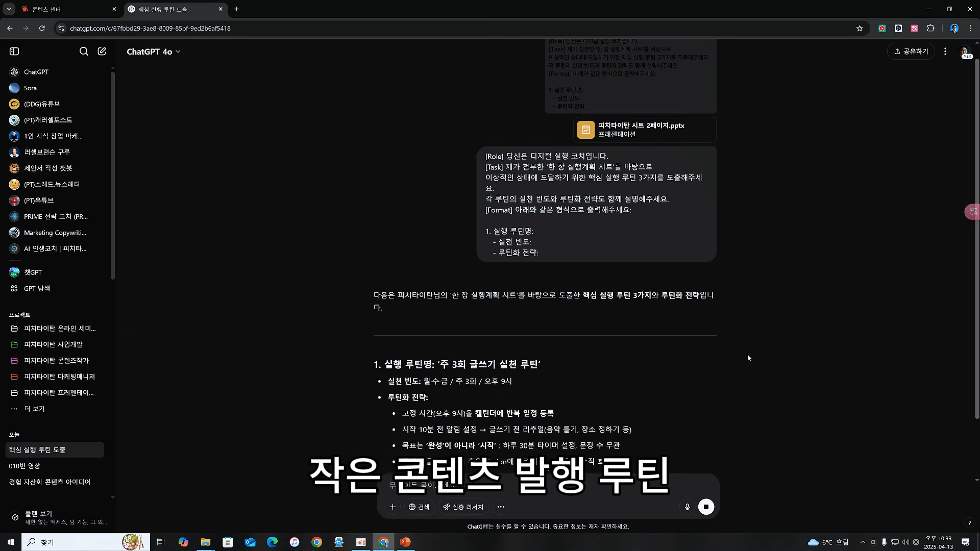Screen dimensions: 980x551
Task: Open Sora from the sidebar
Action: click(31, 88)
